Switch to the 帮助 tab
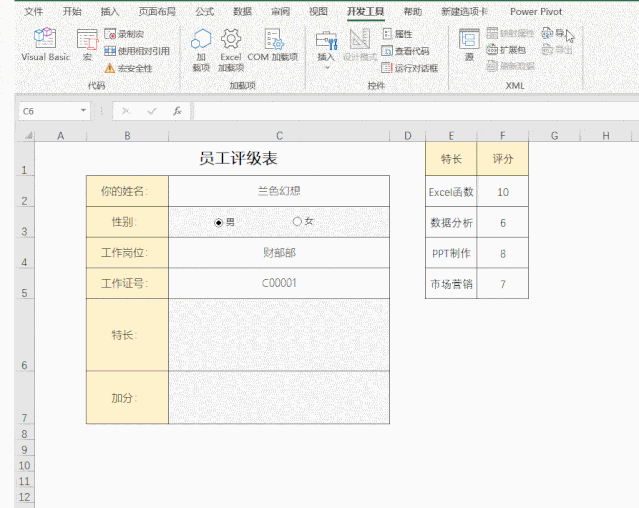 pyautogui.click(x=412, y=11)
